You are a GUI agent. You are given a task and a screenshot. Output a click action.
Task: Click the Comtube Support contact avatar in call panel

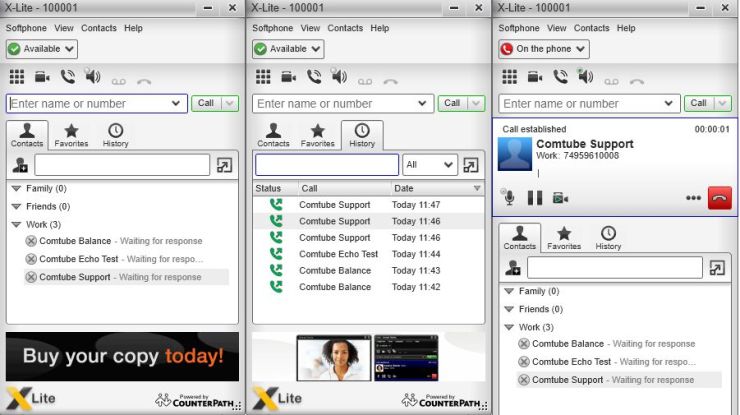515,154
